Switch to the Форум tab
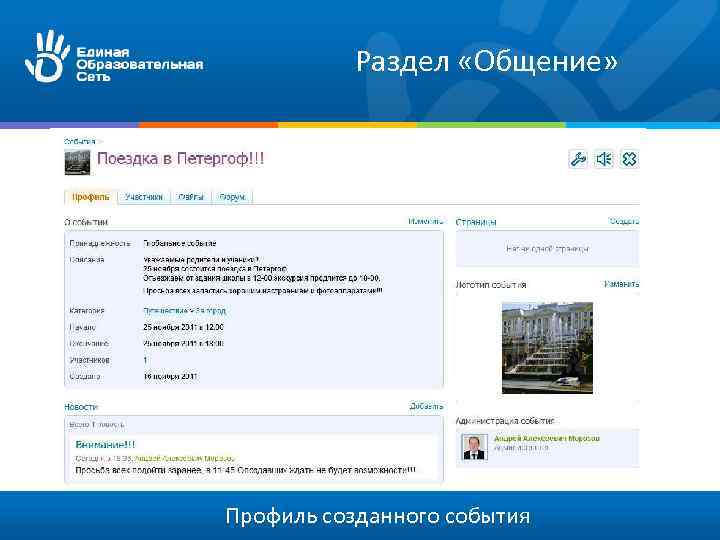Image resolution: width=720 pixels, height=540 pixels. (x=232, y=197)
